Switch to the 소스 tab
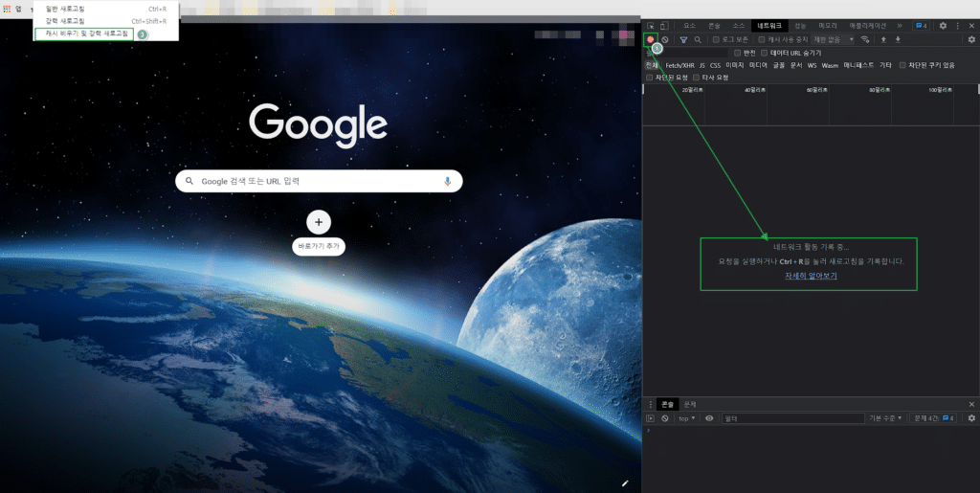This screenshot has height=493, width=980. pos(739,26)
